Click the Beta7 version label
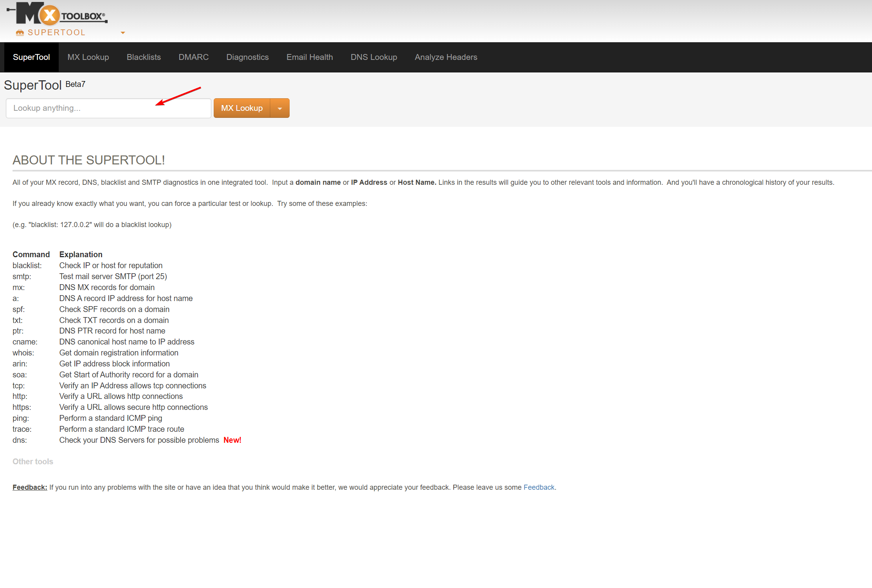The height and width of the screenshot is (588, 872). point(76,84)
